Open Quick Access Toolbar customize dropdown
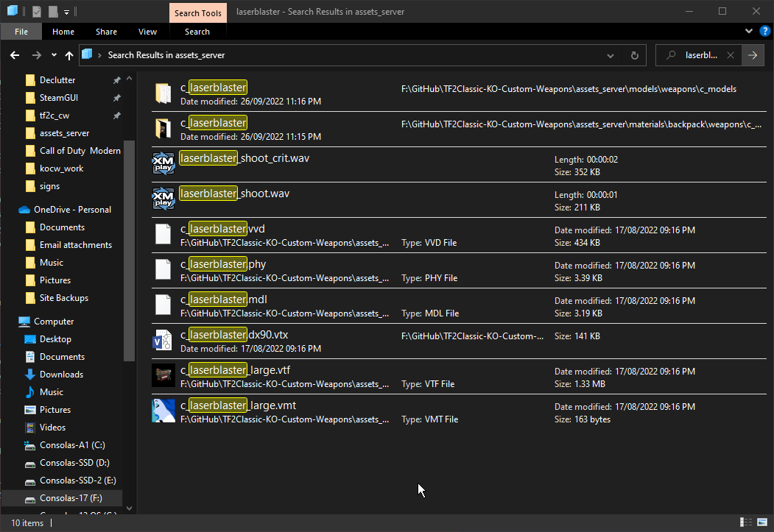Viewport: 774px width, 532px height. coord(66,12)
